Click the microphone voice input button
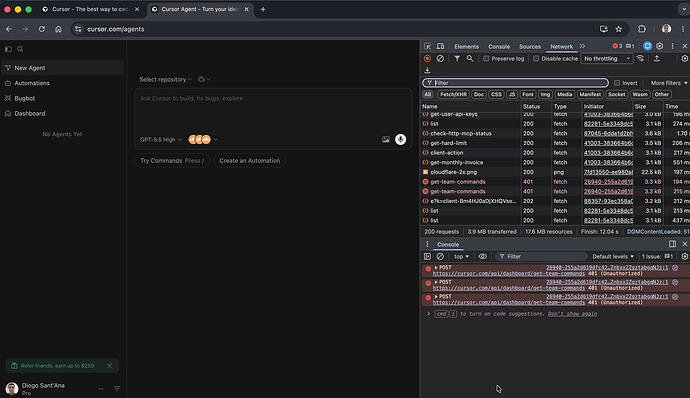Screen dimensions: 690x398 [x=400, y=140]
